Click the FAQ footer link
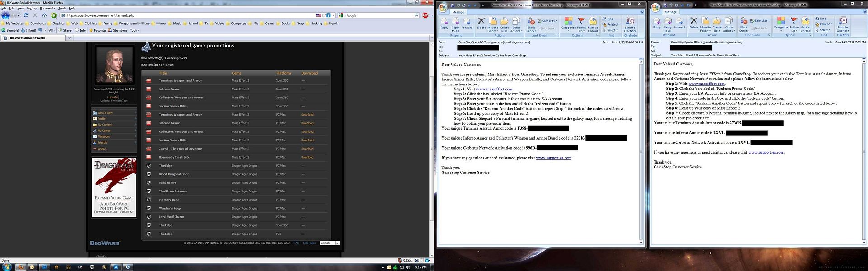Image resolution: width=868 pixels, height=271 pixels. tap(297, 243)
